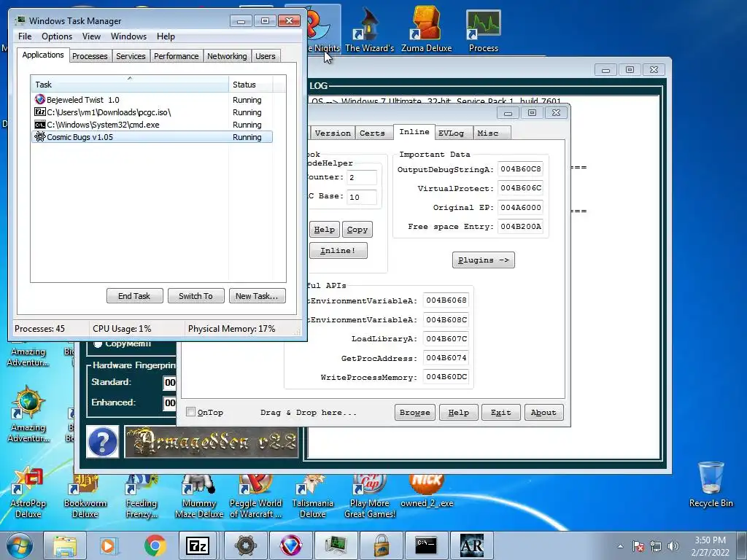The width and height of the screenshot is (747, 560).
Task: Switch to the Performance tab
Action: point(176,56)
